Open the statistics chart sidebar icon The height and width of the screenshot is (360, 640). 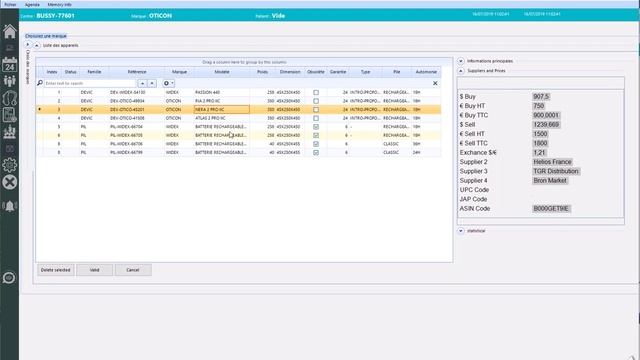pos(9,132)
